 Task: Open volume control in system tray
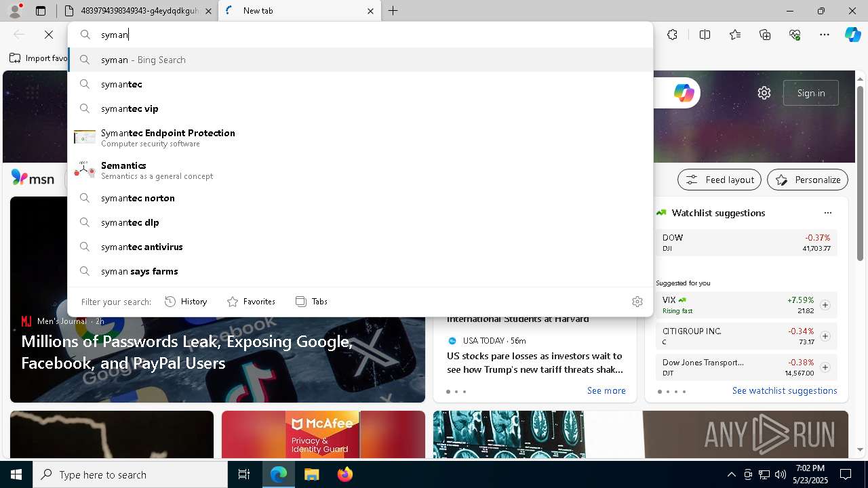(x=781, y=474)
